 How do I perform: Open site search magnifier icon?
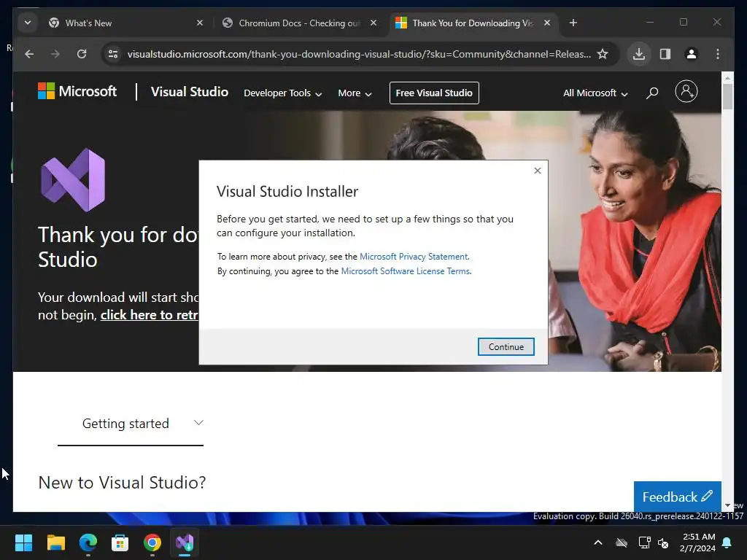(652, 93)
